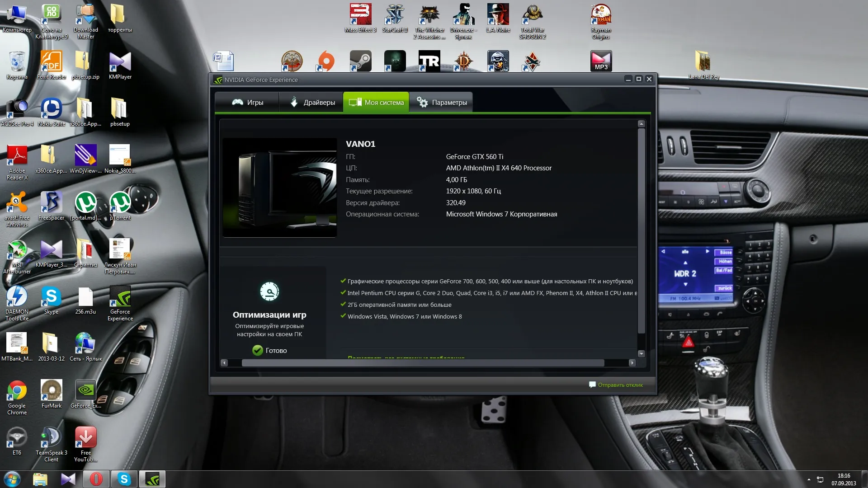Click the Отправить отклик link

coord(616,385)
